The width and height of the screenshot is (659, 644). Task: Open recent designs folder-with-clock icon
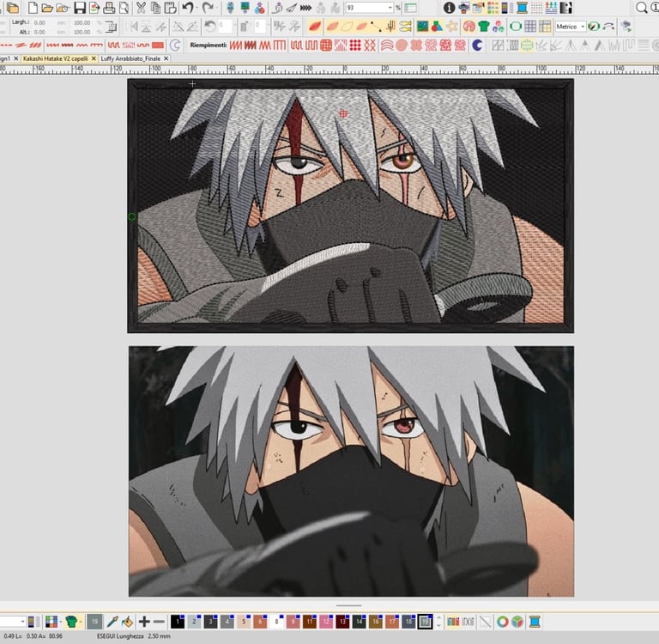(x=62, y=8)
